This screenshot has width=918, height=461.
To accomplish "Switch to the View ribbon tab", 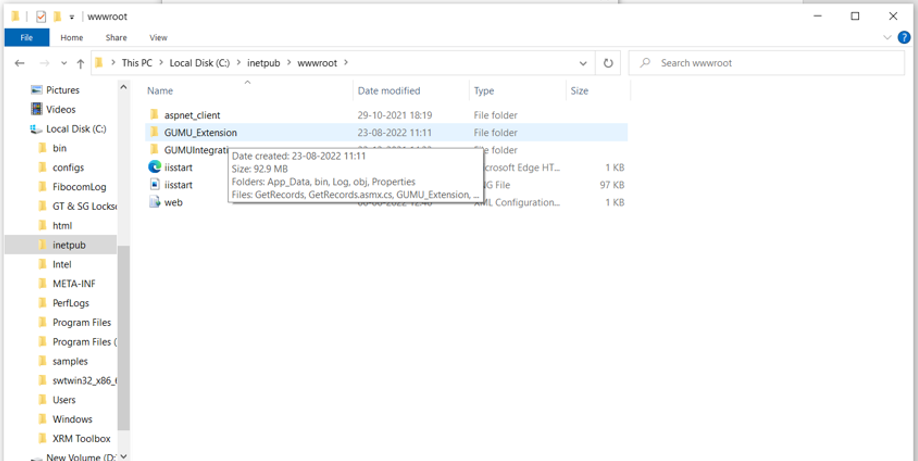I will click(x=157, y=37).
